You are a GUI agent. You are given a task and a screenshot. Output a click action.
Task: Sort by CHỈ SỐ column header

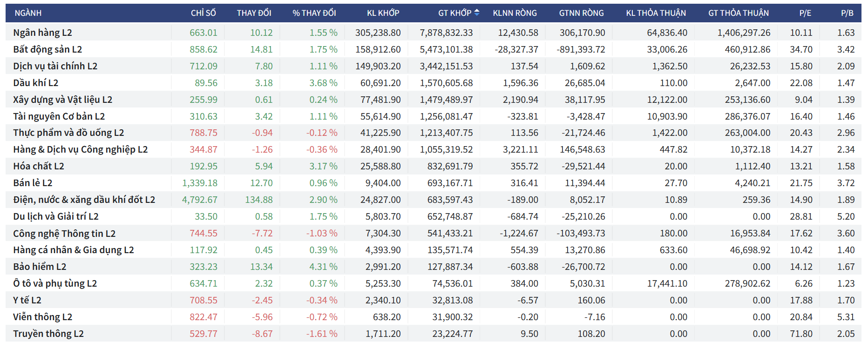click(203, 13)
